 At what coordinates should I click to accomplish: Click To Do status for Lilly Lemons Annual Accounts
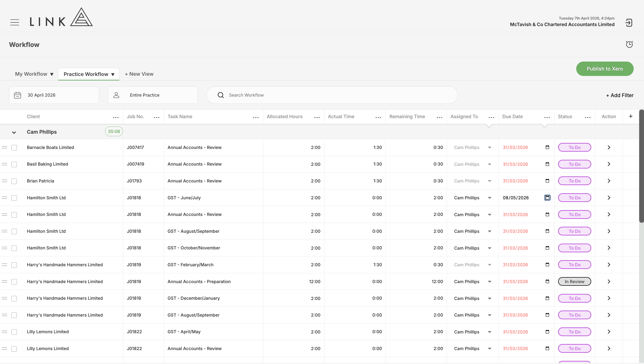coord(574,348)
